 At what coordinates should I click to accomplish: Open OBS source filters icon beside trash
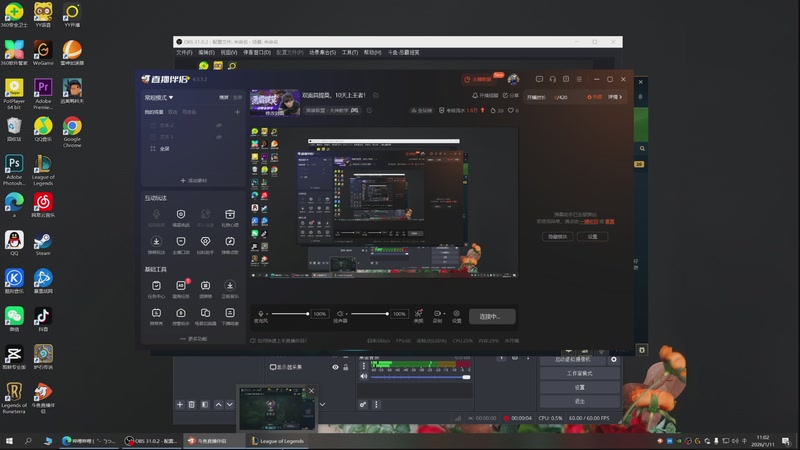click(205, 405)
